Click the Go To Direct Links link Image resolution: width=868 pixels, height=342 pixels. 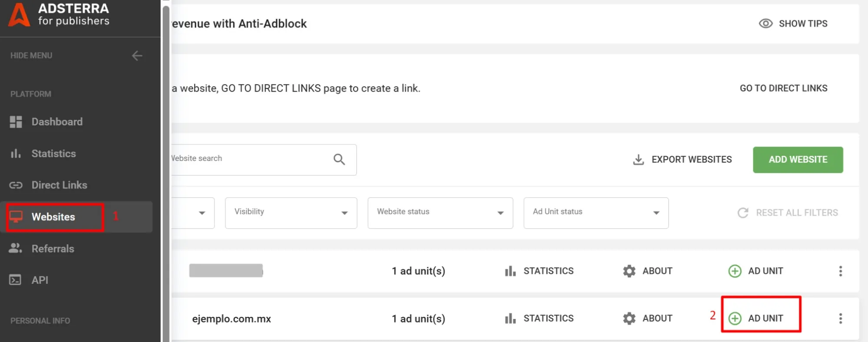(783, 88)
